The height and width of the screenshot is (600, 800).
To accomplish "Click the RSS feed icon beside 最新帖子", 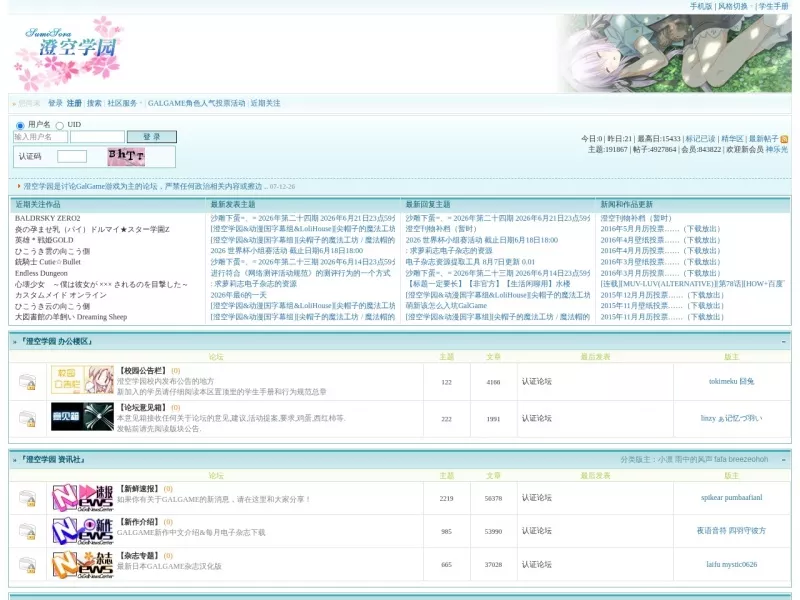I will [x=784, y=139].
